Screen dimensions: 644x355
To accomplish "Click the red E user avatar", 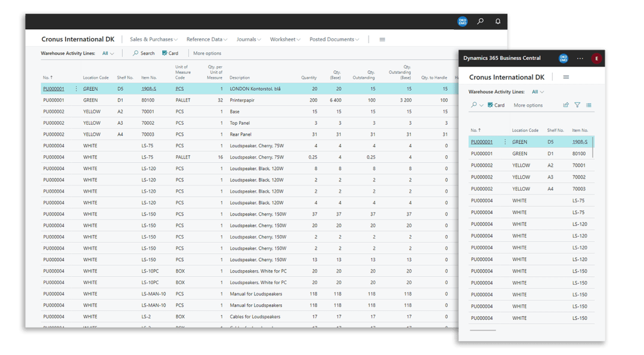I will [x=596, y=58].
